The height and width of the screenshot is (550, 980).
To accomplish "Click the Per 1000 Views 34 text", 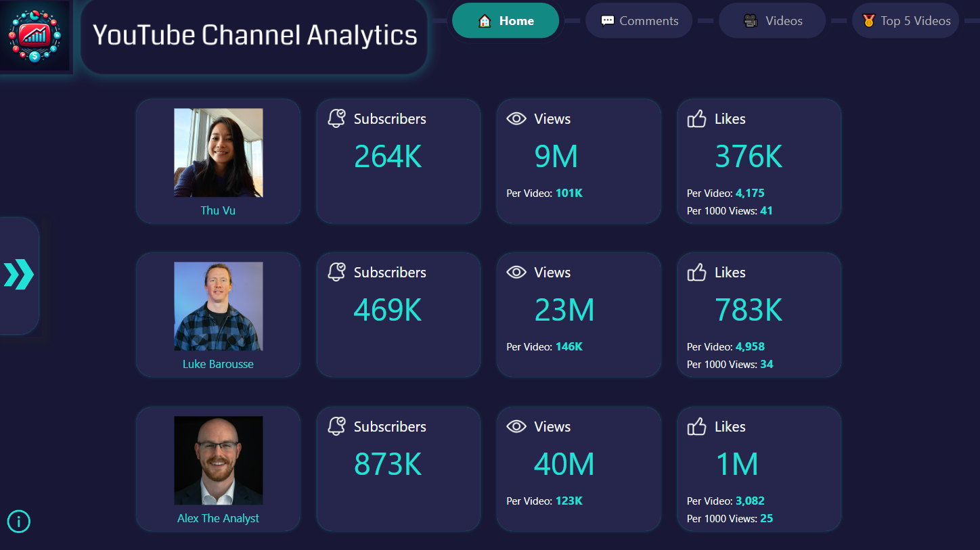I will coord(730,364).
